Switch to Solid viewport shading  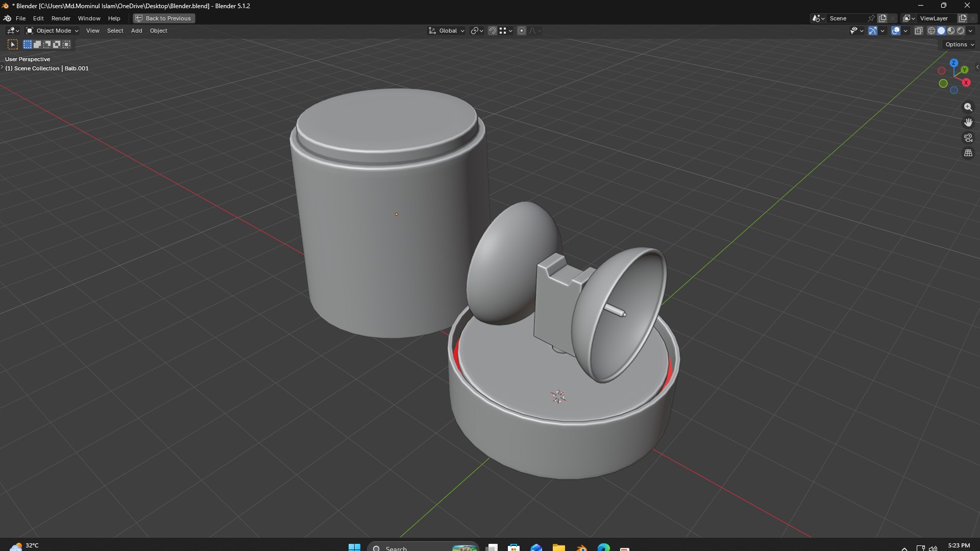coord(941,31)
